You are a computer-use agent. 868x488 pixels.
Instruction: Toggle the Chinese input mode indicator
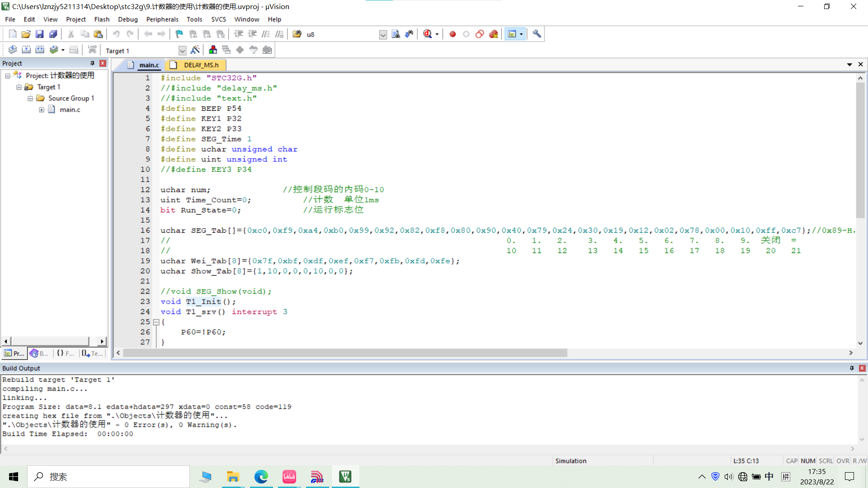pos(769,476)
